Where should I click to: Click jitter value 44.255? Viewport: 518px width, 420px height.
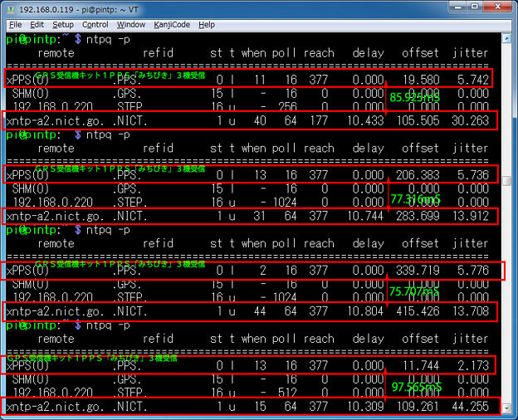pyautogui.click(x=471, y=406)
